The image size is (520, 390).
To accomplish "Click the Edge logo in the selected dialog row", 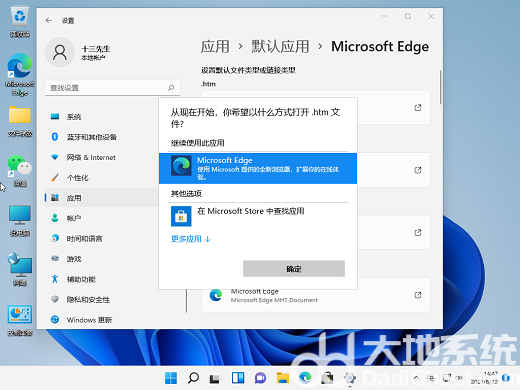I will (181, 165).
